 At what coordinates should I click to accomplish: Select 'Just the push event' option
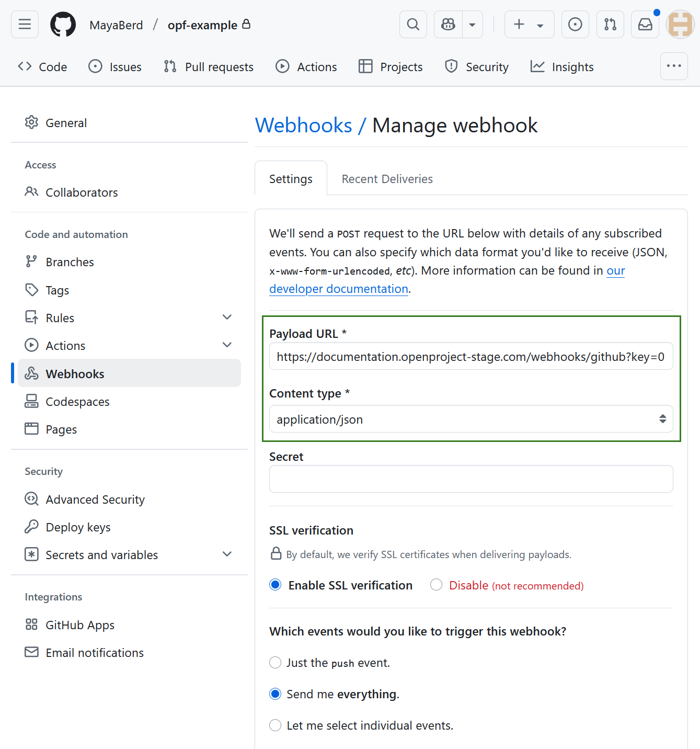[275, 662]
